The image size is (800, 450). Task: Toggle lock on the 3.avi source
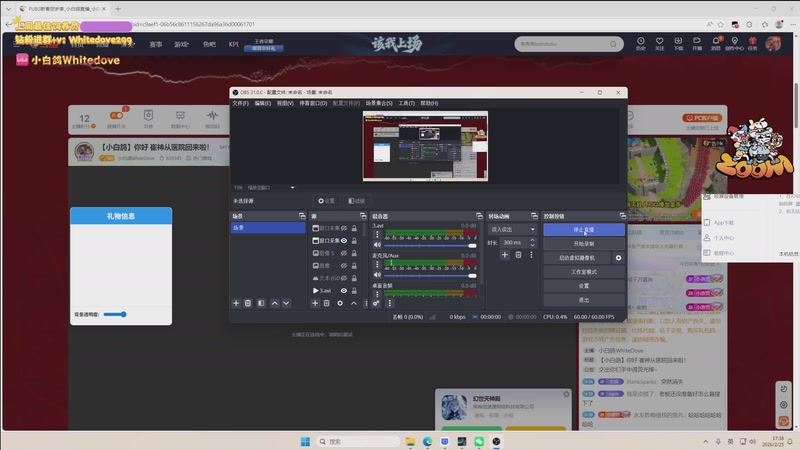point(354,290)
